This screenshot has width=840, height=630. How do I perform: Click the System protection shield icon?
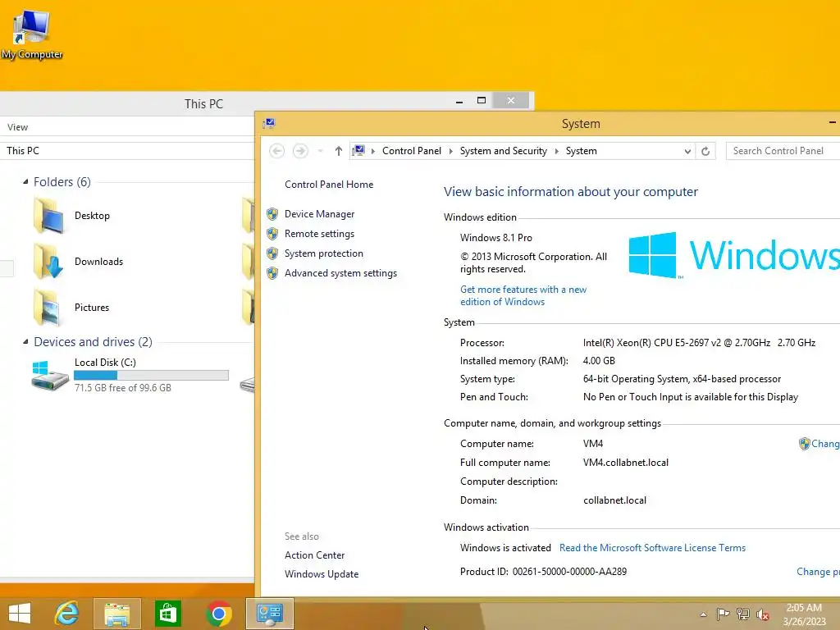(272, 253)
